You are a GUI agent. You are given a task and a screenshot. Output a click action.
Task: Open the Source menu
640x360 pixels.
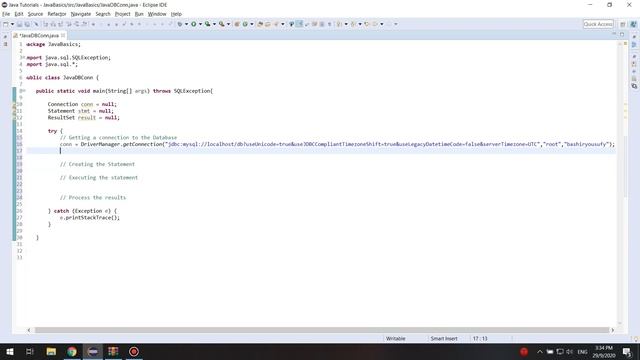(x=35, y=14)
